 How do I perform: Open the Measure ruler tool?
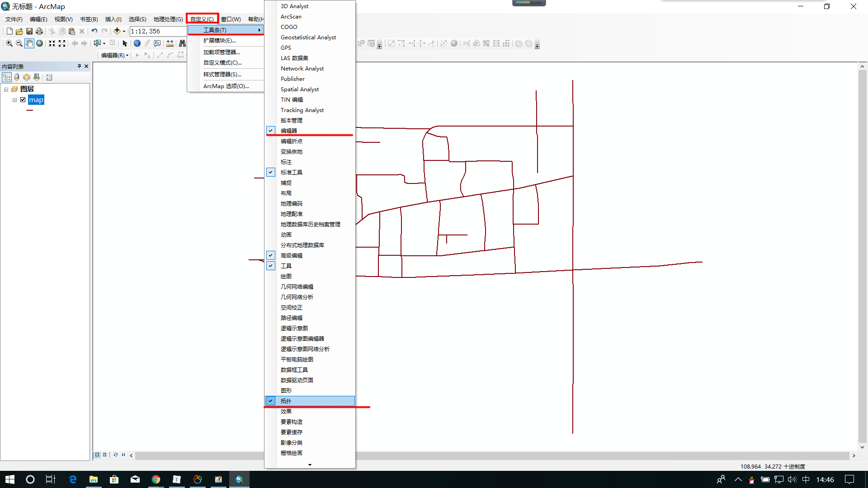(x=170, y=43)
